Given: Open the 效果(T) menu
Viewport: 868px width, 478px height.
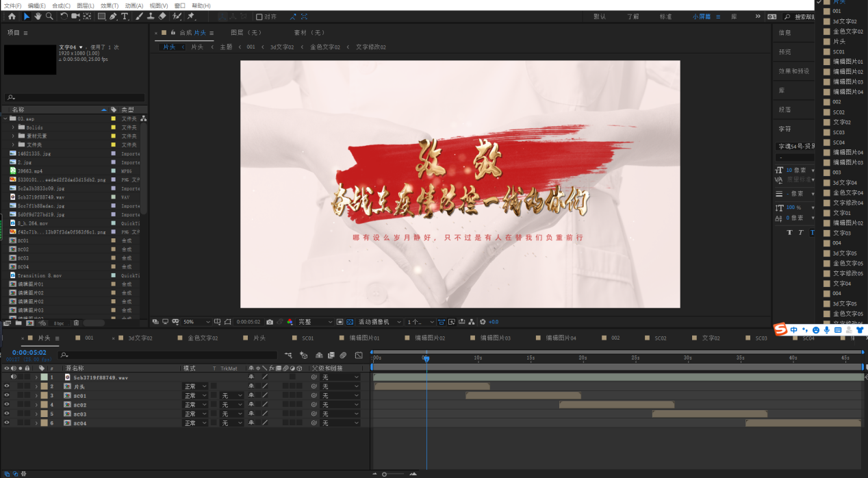Looking at the screenshot, I should click(110, 5).
